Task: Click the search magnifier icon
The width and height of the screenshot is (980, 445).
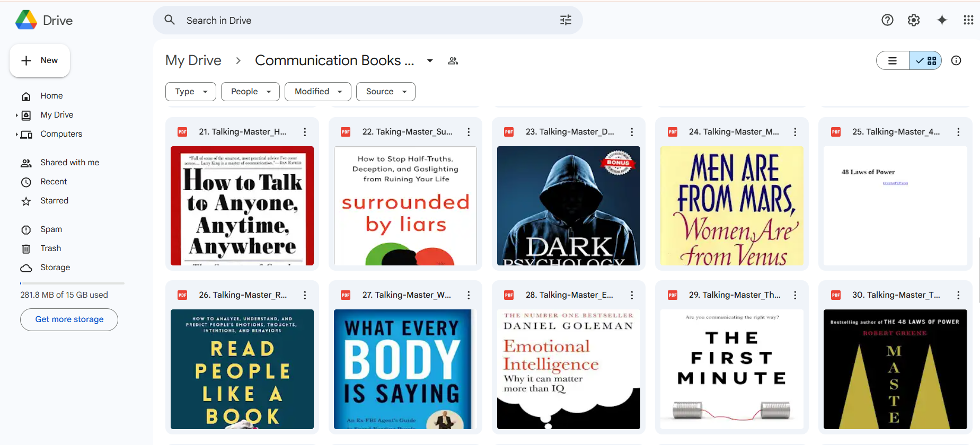Action: [x=170, y=20]
